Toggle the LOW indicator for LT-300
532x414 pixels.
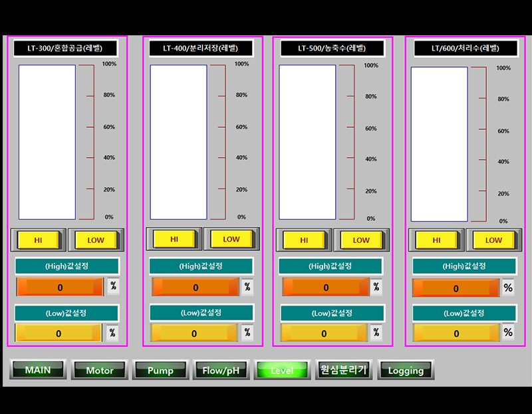[x=95, y=240]
